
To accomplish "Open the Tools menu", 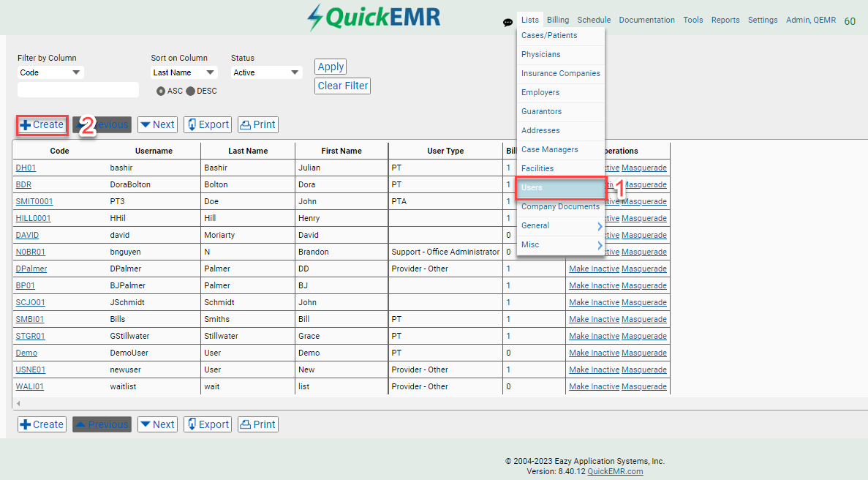I will pyautogui.click(x=693, y=20).
